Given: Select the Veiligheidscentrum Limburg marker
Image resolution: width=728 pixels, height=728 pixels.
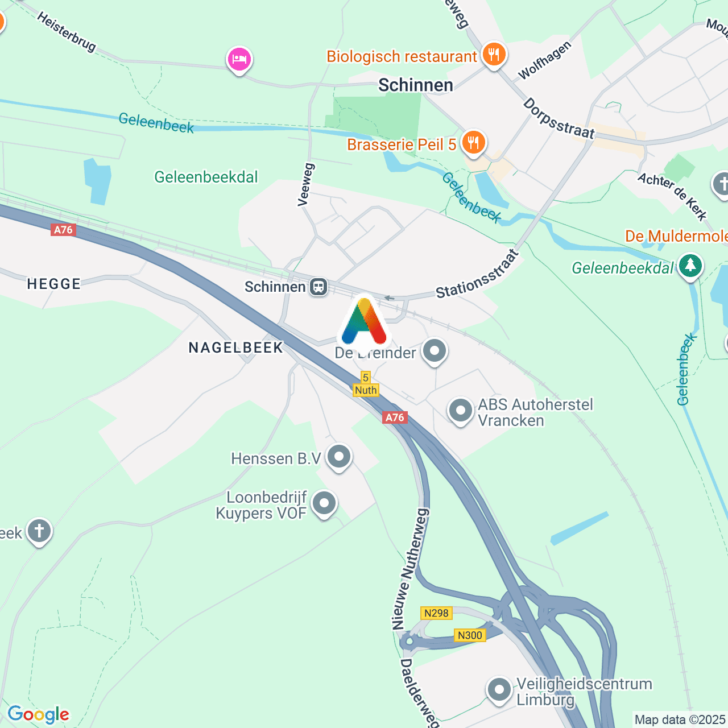Looking at the screenshot, I should click(499, 690).
